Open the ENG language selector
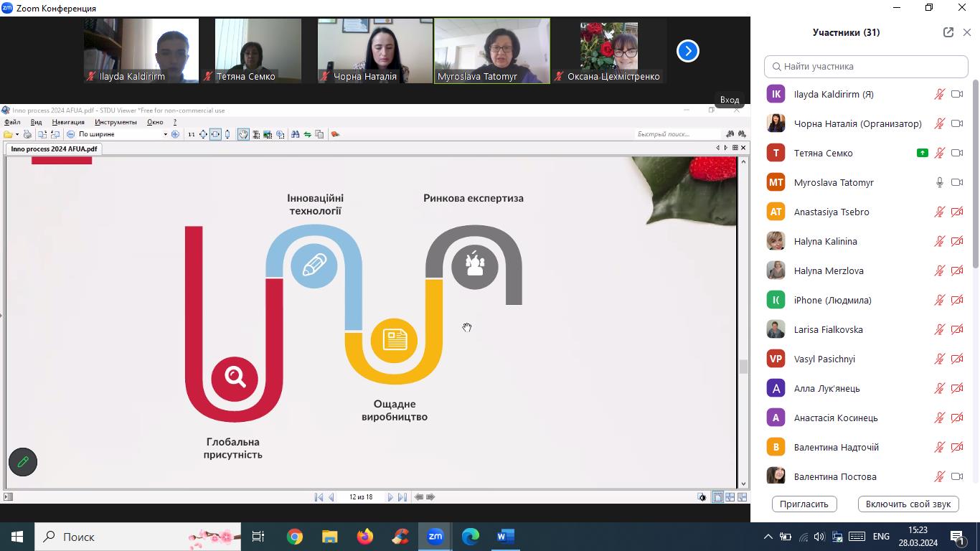The width and height of the screenshot is (980, 551). (x=880, y=537)
